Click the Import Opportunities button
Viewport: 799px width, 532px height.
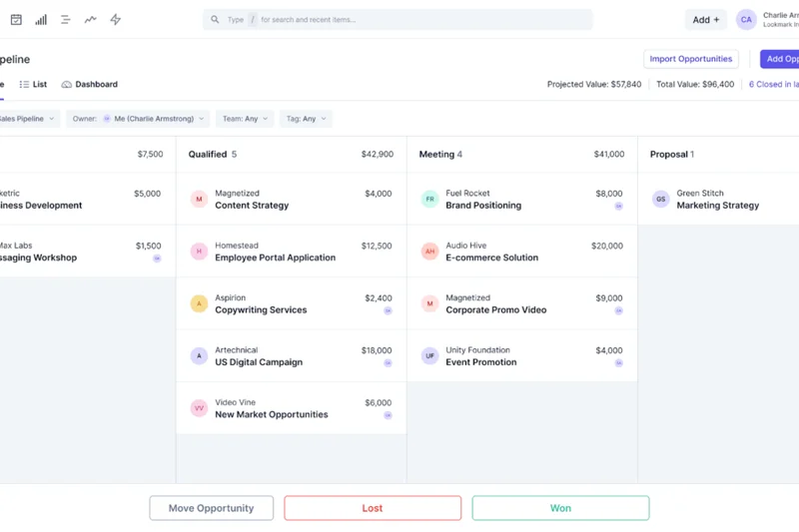click(x=690, y=59)
